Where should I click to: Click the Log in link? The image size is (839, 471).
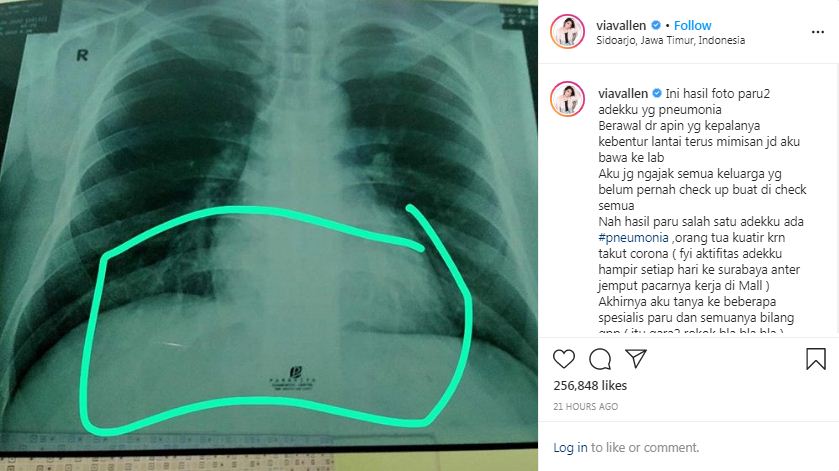click(x=570, y=447)
